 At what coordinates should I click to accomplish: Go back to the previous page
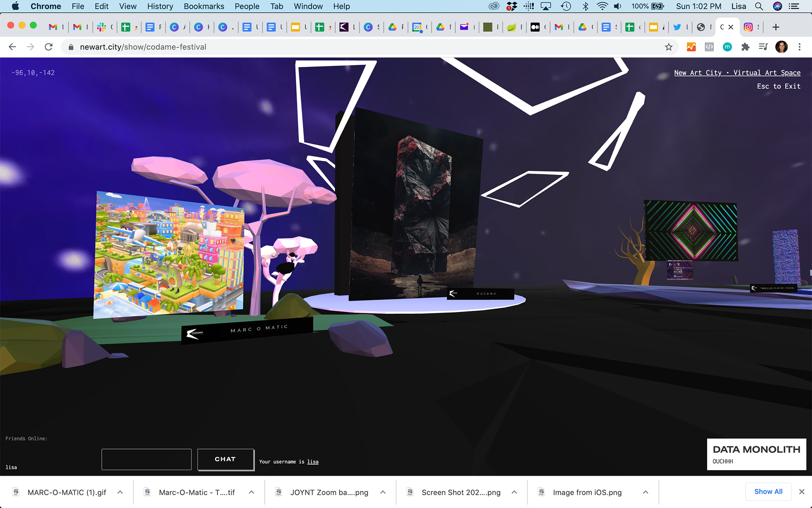[12, 47]
